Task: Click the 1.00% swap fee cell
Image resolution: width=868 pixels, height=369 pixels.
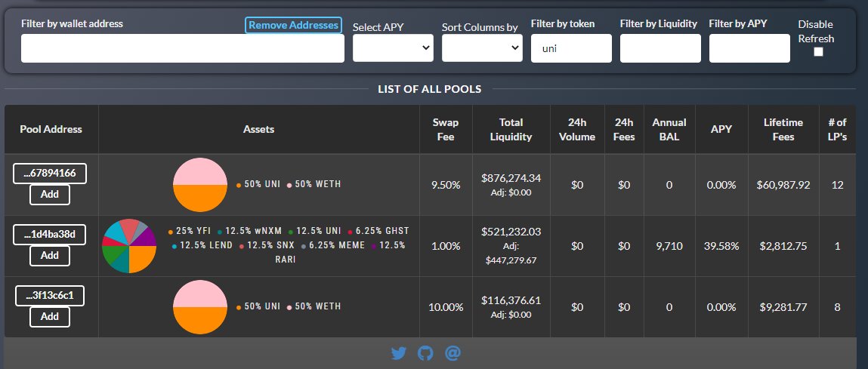Action: coord(446,246)
